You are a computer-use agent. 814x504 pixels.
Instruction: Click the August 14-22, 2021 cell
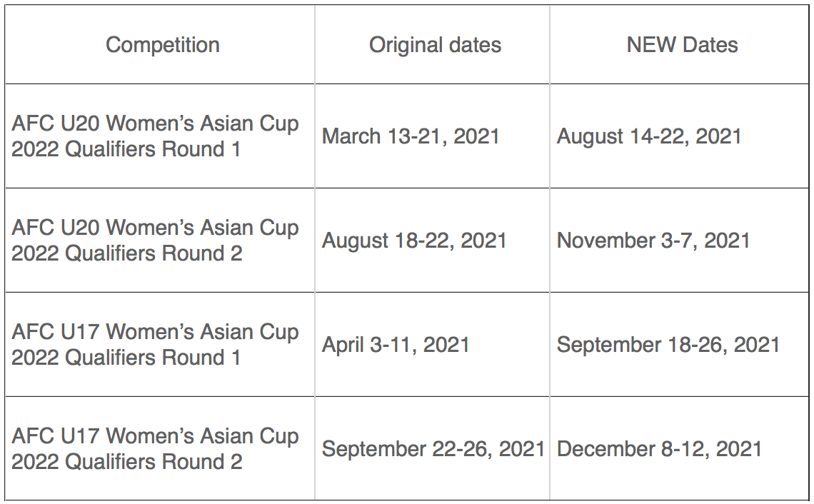(x=679, y=136)
